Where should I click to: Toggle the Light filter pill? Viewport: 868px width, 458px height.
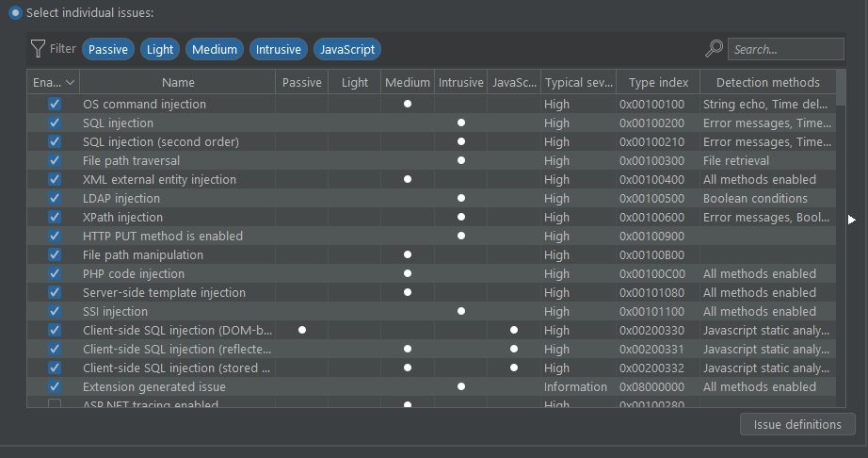(160, 49)
